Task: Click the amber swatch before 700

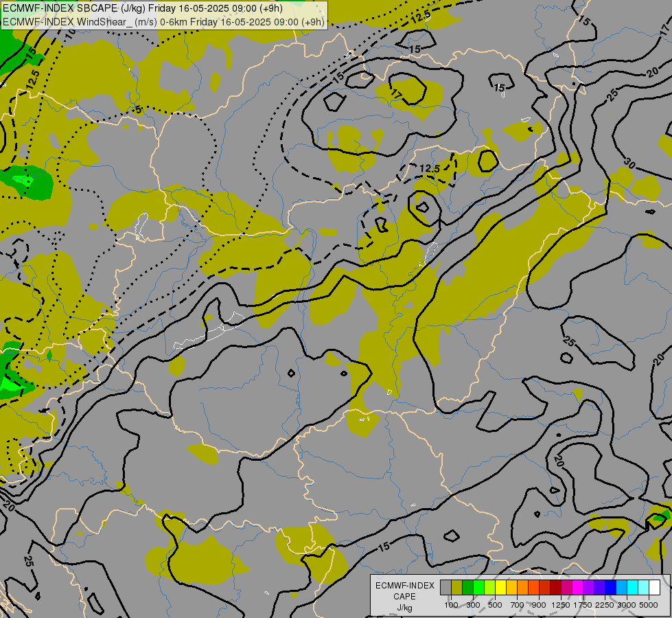Action: (511, 588)
